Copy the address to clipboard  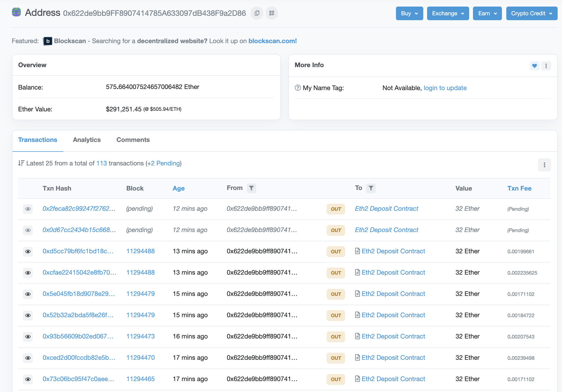click(257, 13)
